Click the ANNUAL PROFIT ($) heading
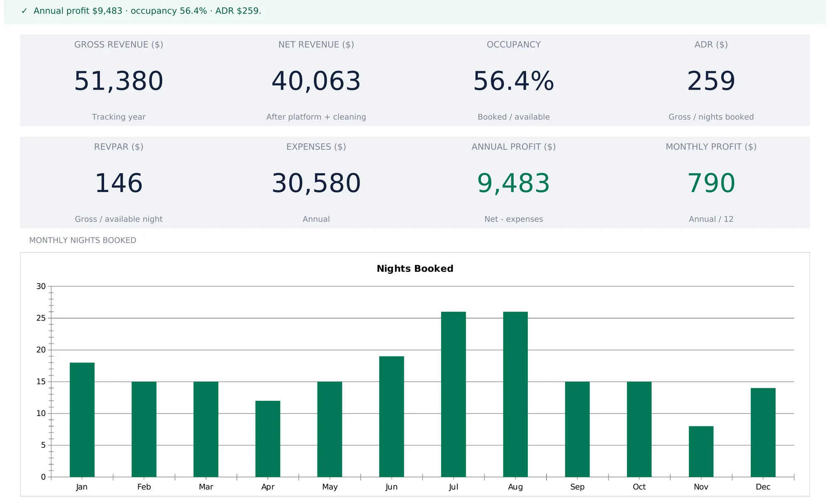This screenshot has width=830, height=504. [x=514, y=147]
